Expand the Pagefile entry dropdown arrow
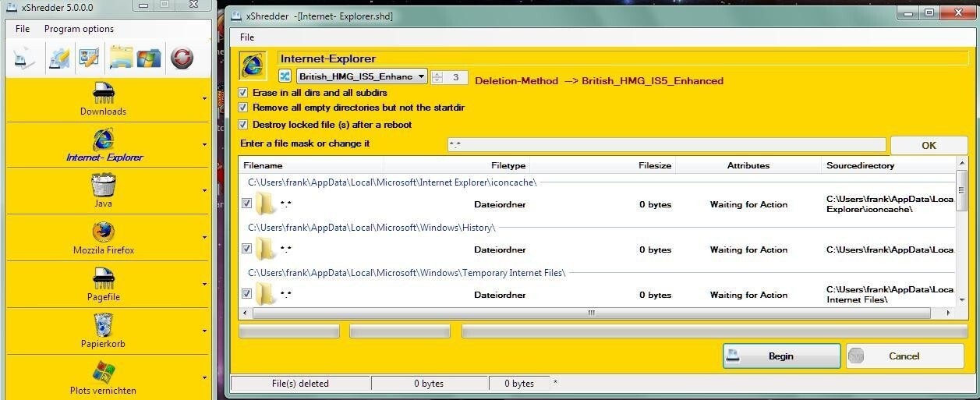This screenshot has height=400, width=980. tap(204, 285)
